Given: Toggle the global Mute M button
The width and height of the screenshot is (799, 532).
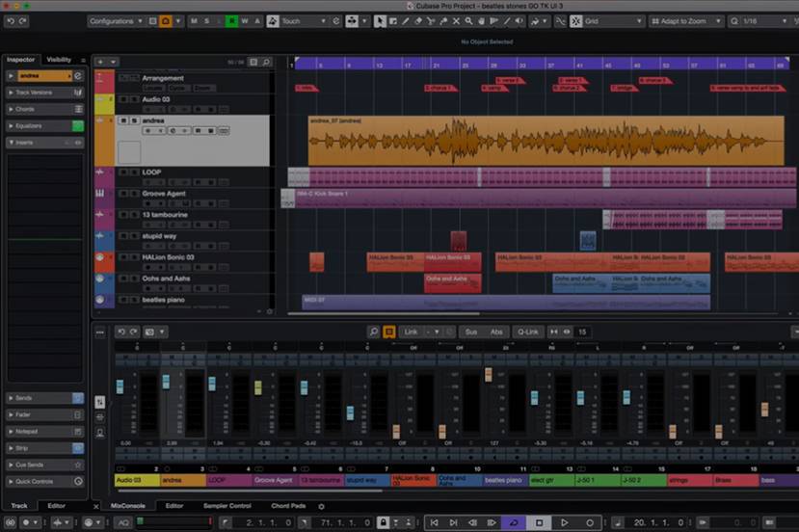Looking at the screenshot, I should click(194, 21).
